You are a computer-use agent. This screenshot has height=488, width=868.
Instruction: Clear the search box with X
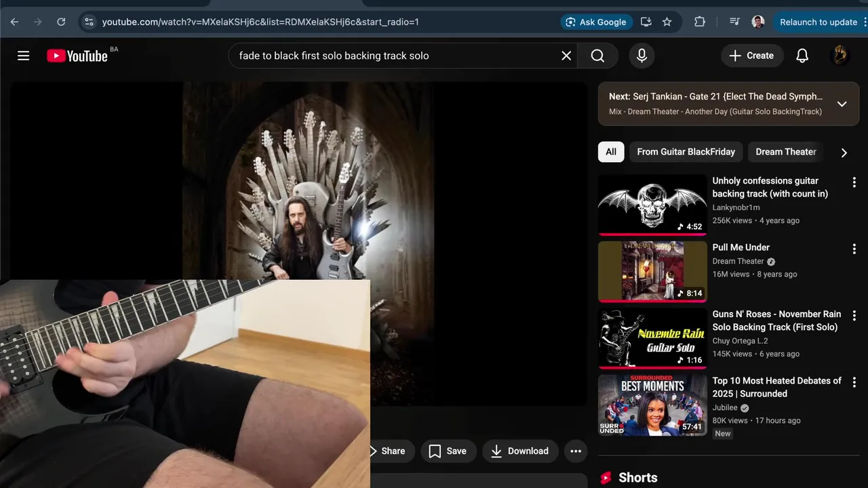[566, 56]
